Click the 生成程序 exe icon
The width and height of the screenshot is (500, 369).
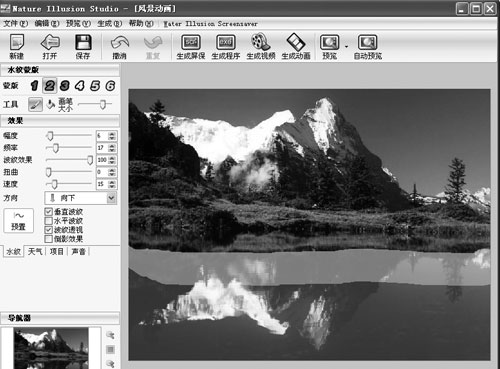click(x=226, y=46)
